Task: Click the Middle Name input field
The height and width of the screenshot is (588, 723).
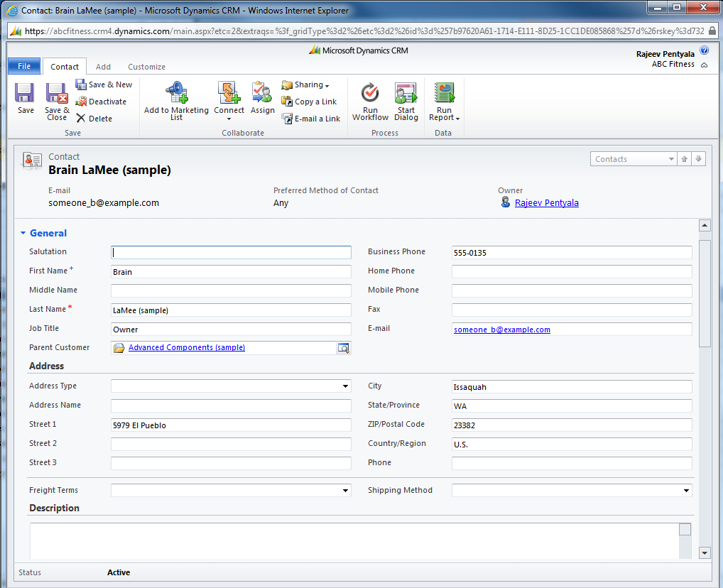Action: click(231, 290)
